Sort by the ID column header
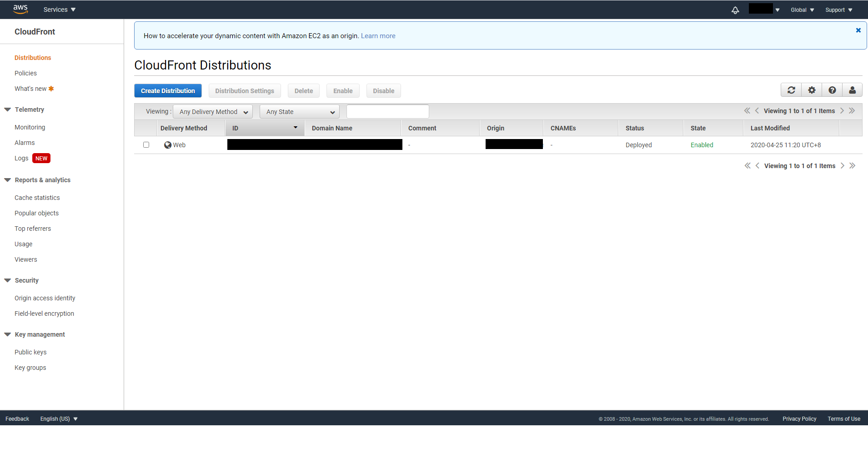Screen dimensions: 868x458 pos(265,128)
